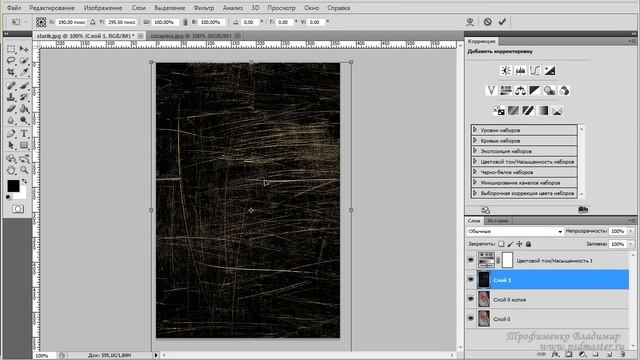Image resolution: width=640 pixels, height=360 pixels.
Task: Select the Quick Selection tool
Action: click(x=24, y=61)
